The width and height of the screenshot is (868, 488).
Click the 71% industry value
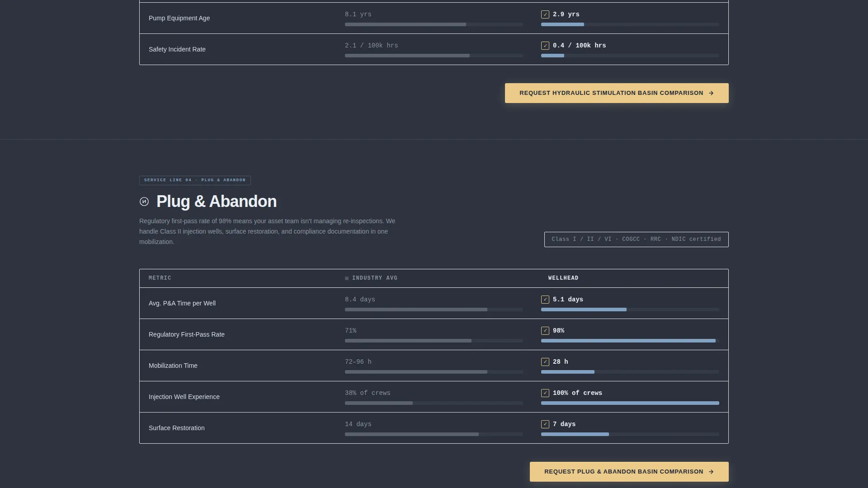point(351,331)
